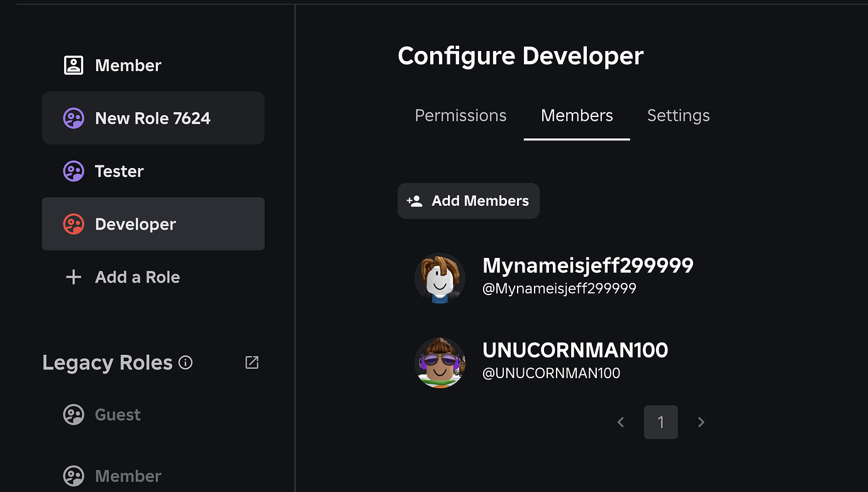Open the Settings tab for Developer
This screenshot has width=868, height=492.
pyautogui.click(x=678, y=115)
